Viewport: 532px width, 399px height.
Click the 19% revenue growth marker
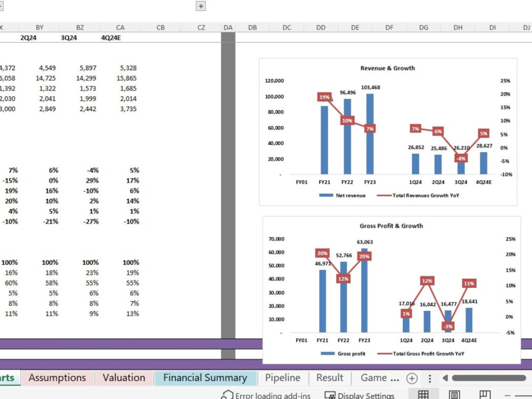pos(324,97)
